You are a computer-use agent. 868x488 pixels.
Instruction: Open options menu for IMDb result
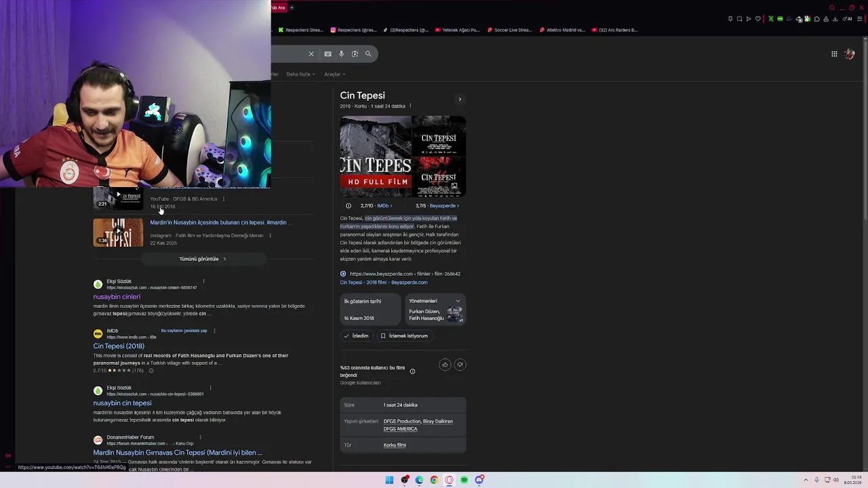[214, 331]
